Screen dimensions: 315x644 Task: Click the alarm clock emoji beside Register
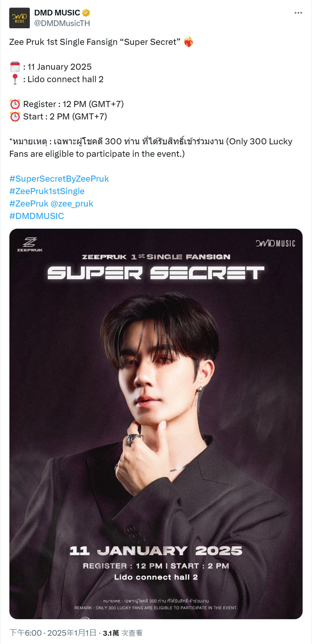pyautogui.click(x=15, y=104)
